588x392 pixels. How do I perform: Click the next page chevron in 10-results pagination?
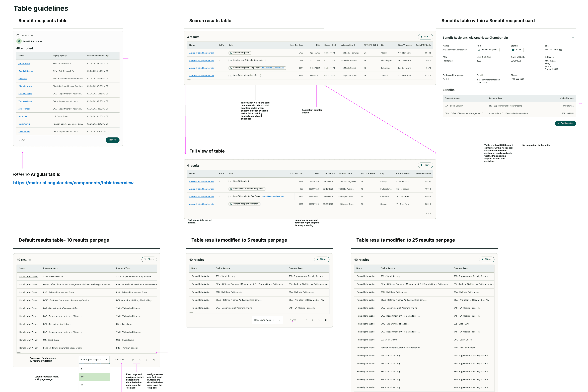[146, 360]
